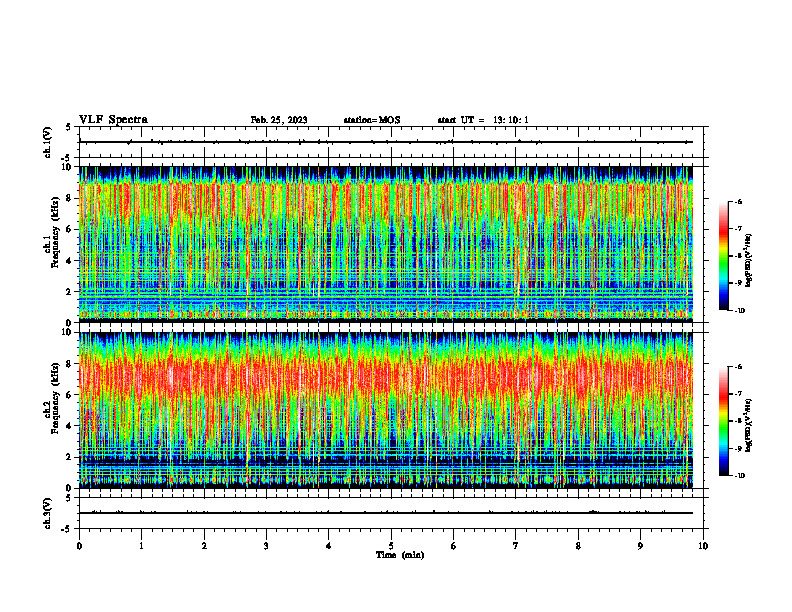Click the "ch.3(V)" waveform axis label

point(48,513)
